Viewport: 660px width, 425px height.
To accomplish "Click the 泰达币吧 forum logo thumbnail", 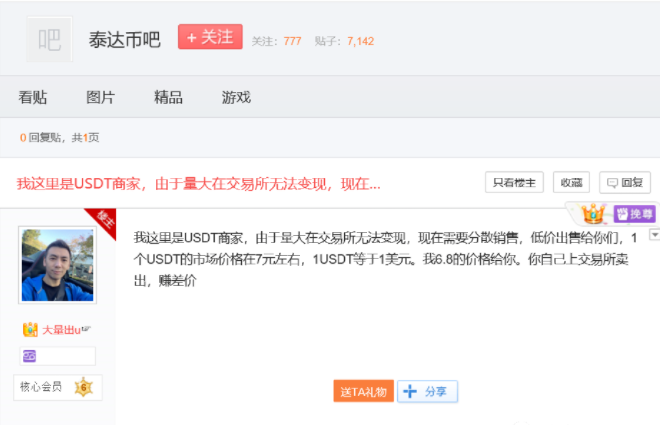I will coord(49,39).
